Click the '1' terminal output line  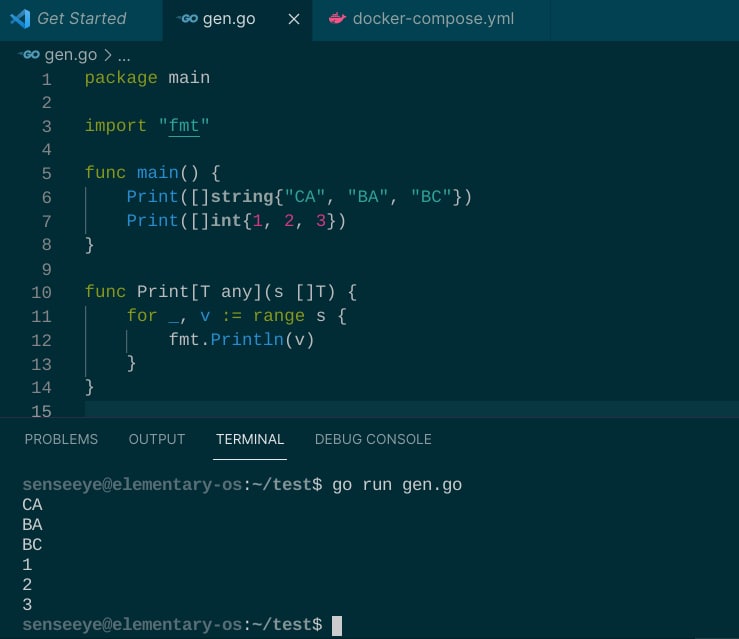click(x=27, y=565)
